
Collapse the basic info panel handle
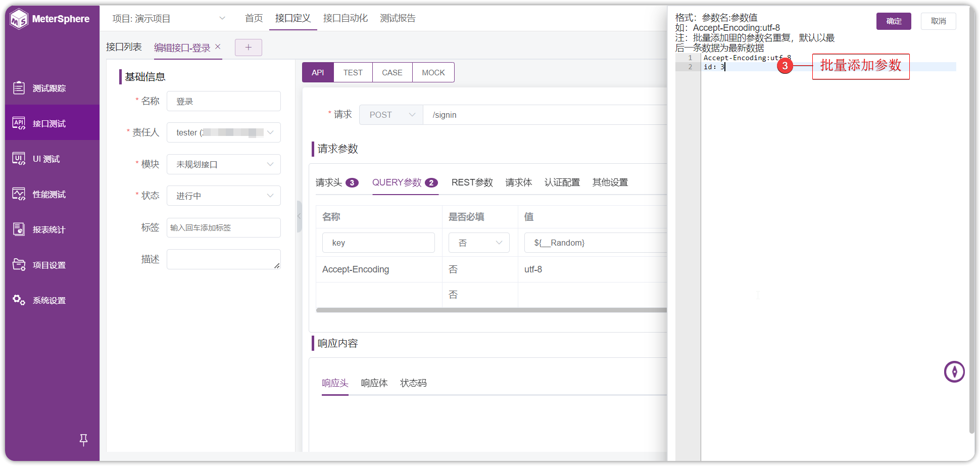tap(299, 216)
